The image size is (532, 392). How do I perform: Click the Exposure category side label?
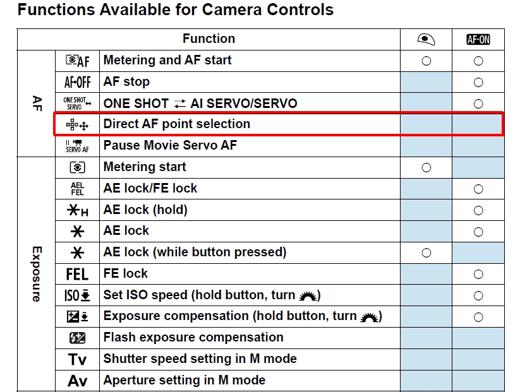(x=36, y=274)
